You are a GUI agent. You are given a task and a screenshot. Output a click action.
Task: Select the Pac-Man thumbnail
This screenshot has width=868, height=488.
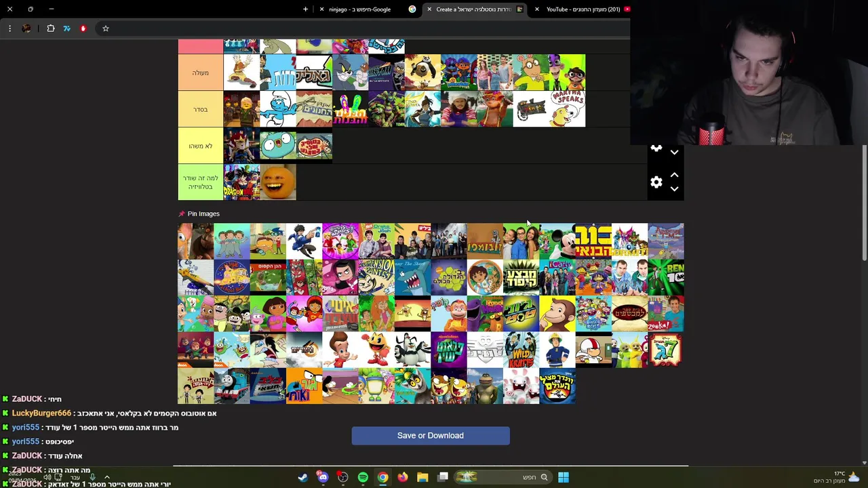coord(376,350)
